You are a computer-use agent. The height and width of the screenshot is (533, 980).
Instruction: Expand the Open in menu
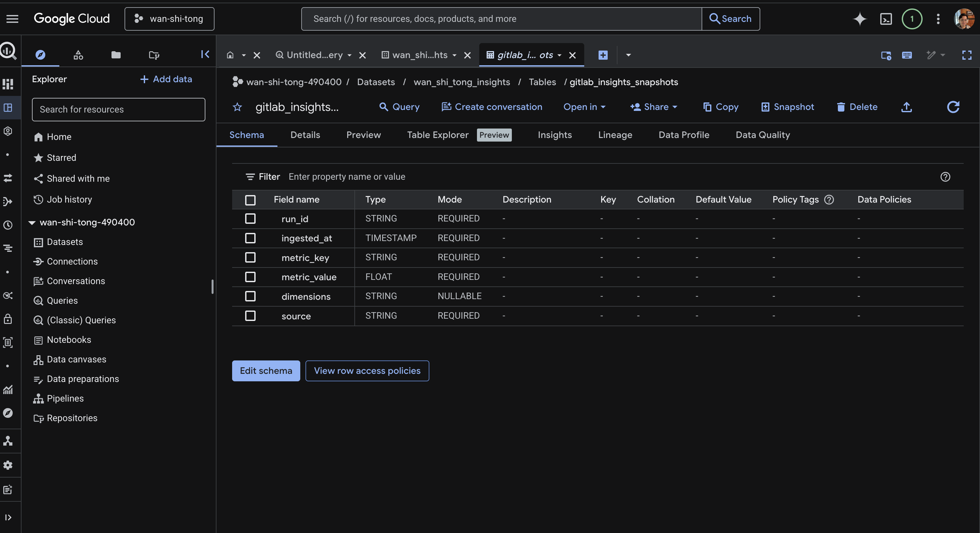(584, 107)
